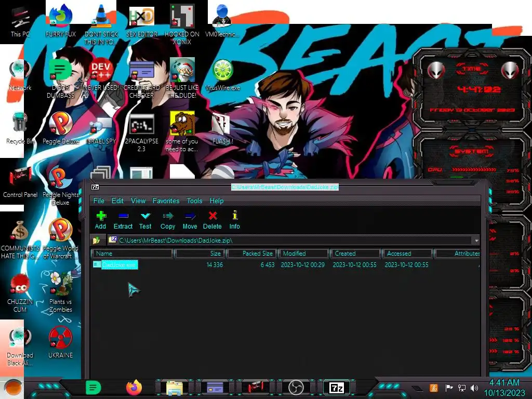Select the BE JUST LIKE THE DUDE icon
This screenshot has width=532, height=399.
[182, 78]
